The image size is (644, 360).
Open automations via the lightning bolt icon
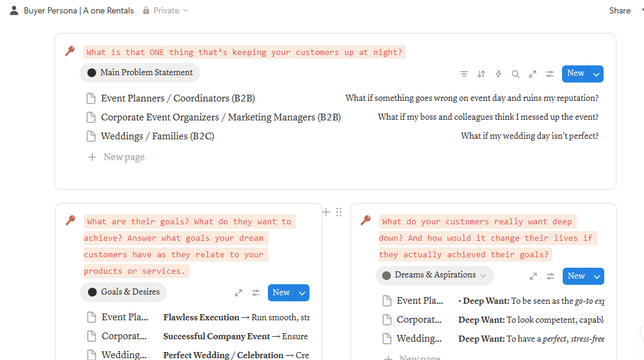[x=498, y=74]
